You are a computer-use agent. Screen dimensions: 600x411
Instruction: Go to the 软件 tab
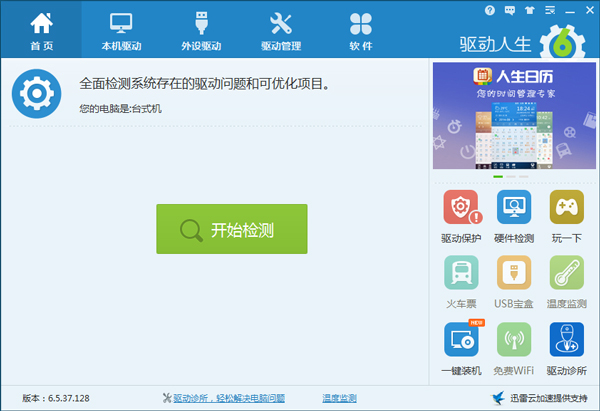point(361,30)
